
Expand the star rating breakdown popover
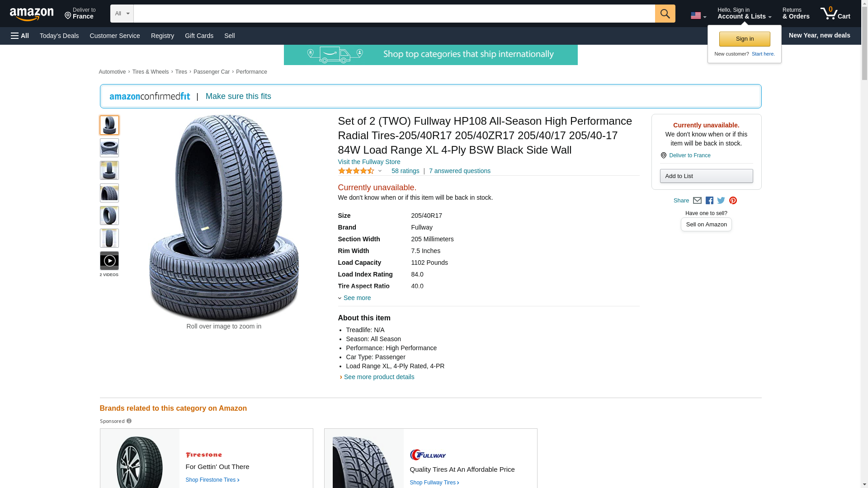tap(360, 171)
